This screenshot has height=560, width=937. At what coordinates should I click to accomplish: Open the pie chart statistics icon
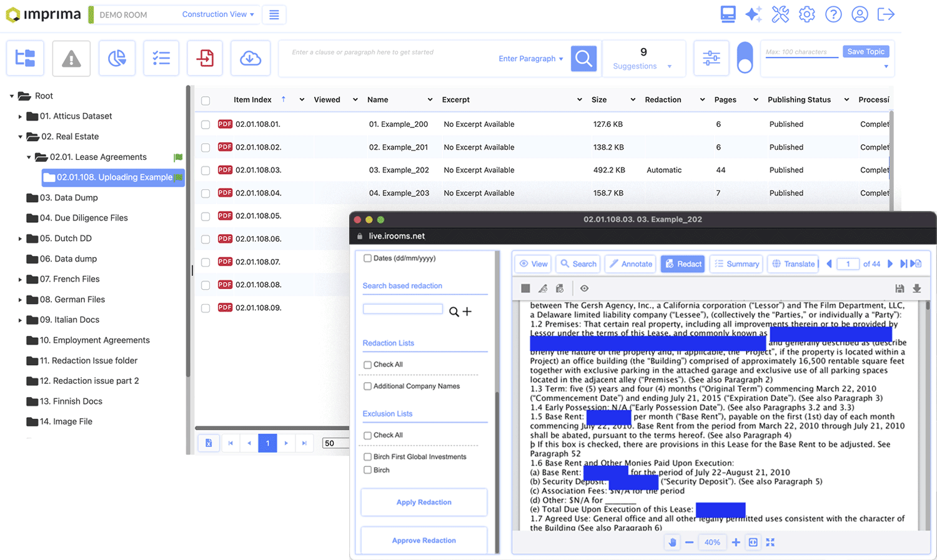117,57
